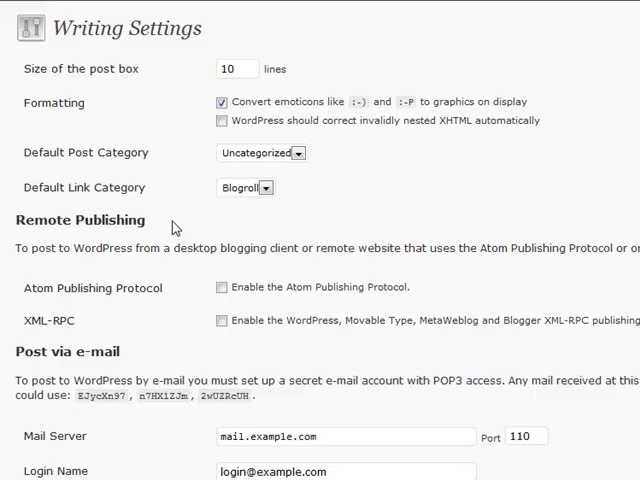Screen dimensions: 640x480
Task: Click the Login Name input field
Action: [x=346, y=471]
